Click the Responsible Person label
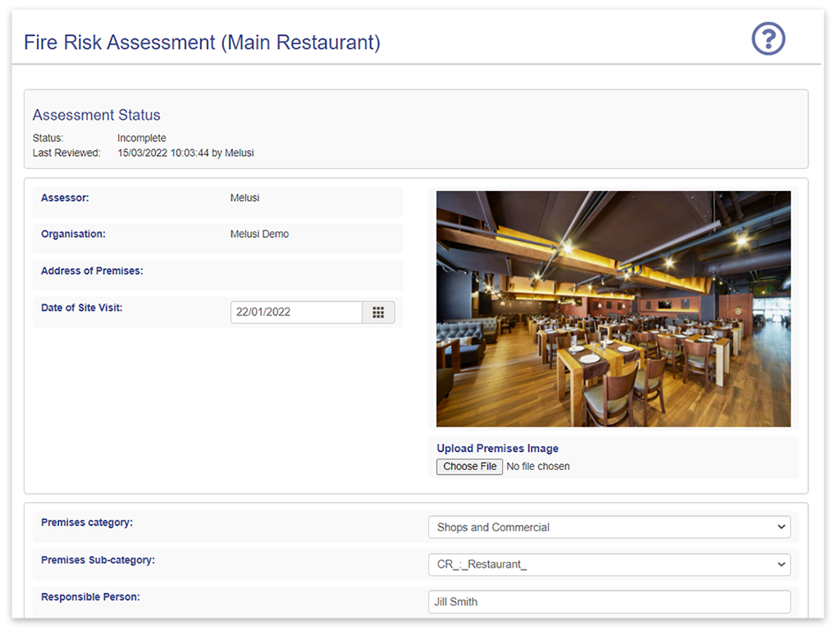The width and height of the screenshot is (840, 630). point(90,597)
